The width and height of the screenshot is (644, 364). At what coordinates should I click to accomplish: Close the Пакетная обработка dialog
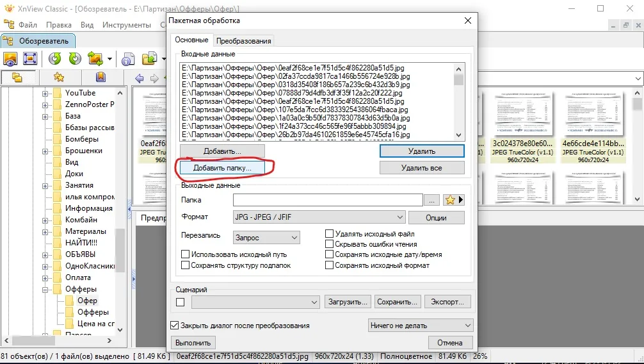pyautogui.click(x=468, y=21)
